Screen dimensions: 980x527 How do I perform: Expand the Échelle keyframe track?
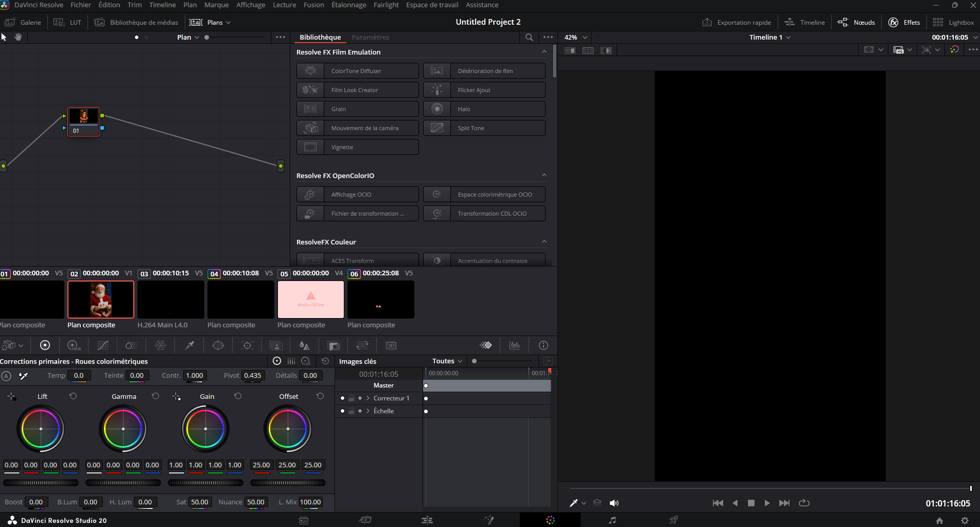pyautogui.click(x=368, y=411)
